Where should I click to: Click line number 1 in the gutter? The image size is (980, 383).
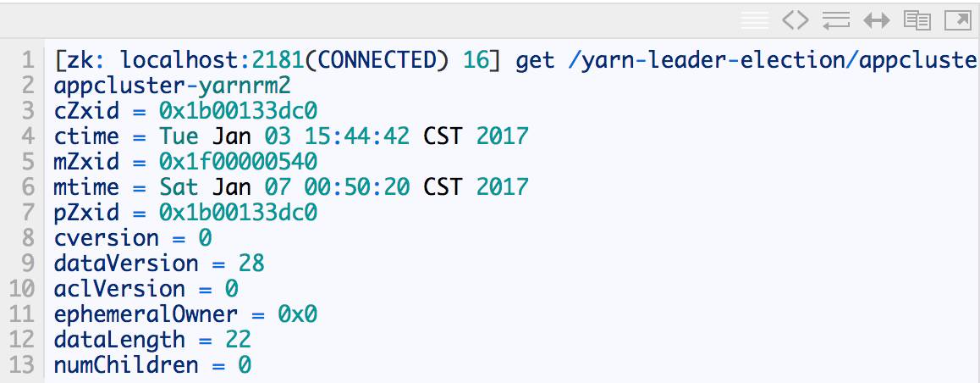(x=27, y=60)
